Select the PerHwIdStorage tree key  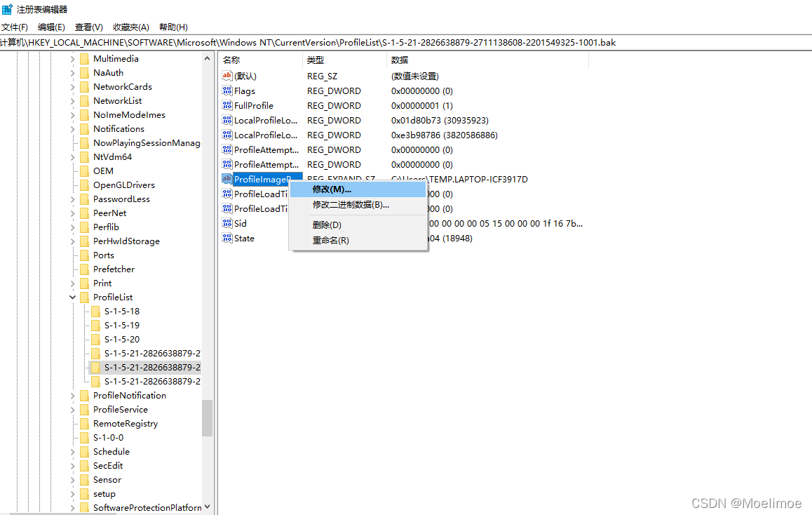coord(126,241)
